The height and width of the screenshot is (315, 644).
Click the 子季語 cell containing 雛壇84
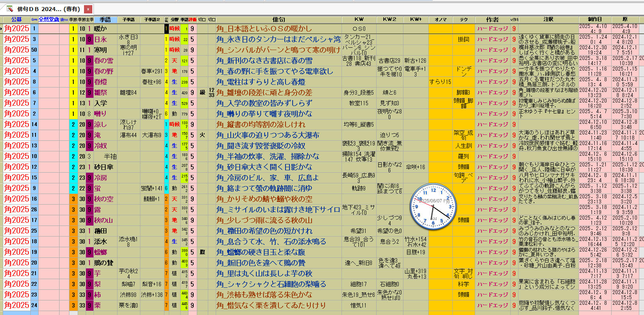point(128,93)
